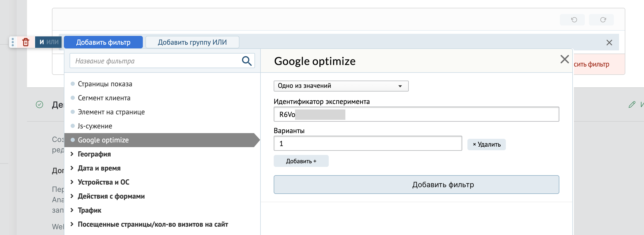This screenshot has height=235, width=644.
Task: Click the undo arrow icon
Action: 574,20
